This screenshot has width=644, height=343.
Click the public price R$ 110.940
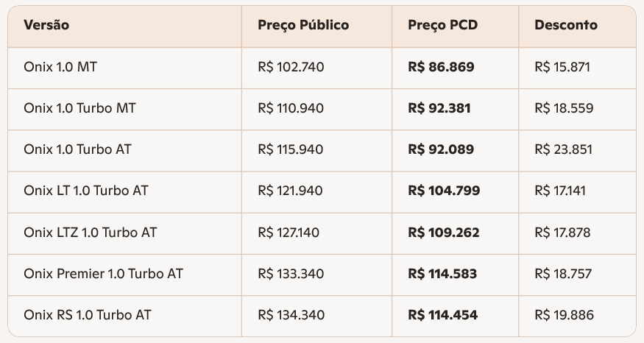click(291, 108)
